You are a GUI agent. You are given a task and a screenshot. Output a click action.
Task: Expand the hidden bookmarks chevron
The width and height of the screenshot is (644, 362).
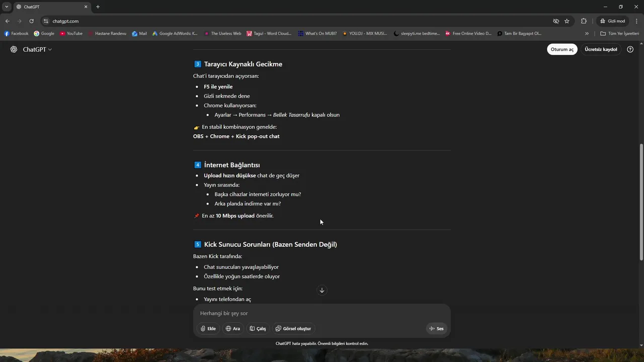coord(587,34)
